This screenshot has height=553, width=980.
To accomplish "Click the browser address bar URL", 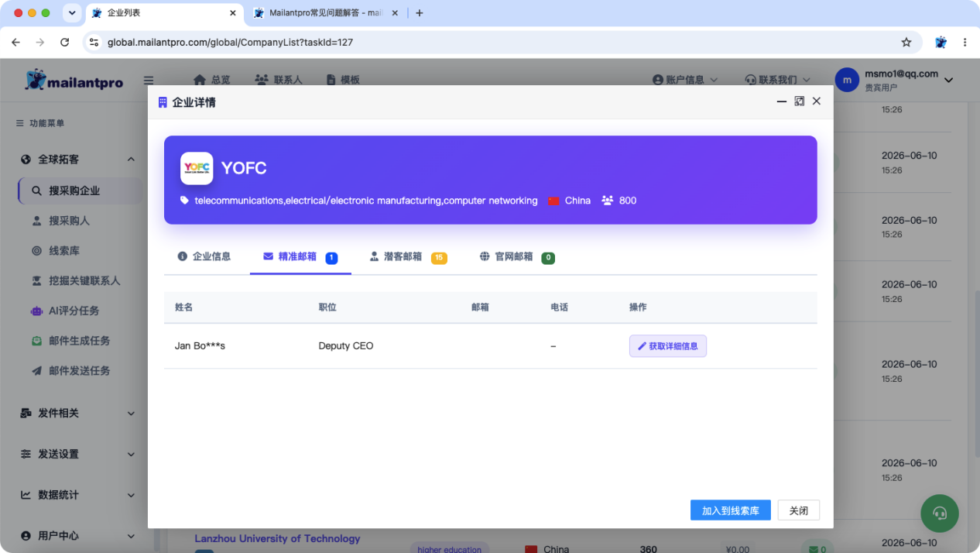I will click(230, 42).
